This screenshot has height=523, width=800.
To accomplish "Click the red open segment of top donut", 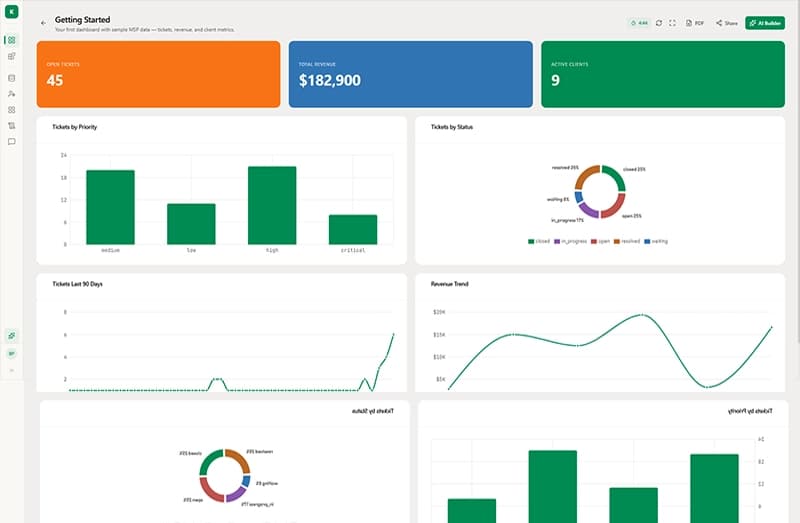I will click(615, 207).
